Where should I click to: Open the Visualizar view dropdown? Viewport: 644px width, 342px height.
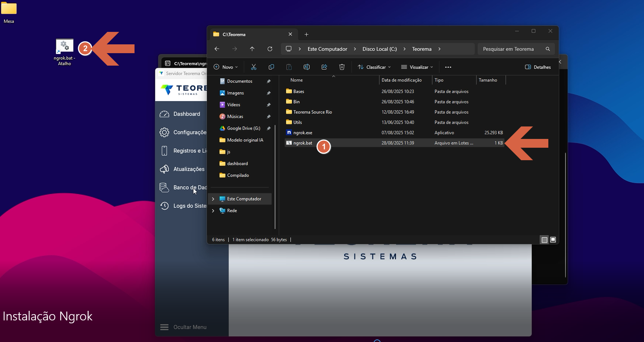[417, 67]
